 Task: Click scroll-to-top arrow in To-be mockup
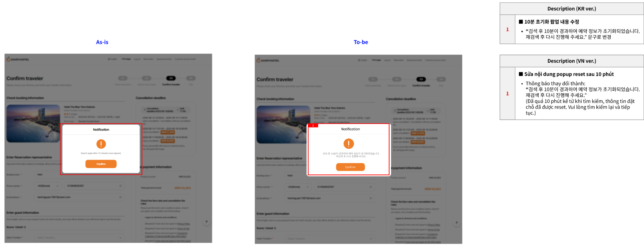(456, 223)
